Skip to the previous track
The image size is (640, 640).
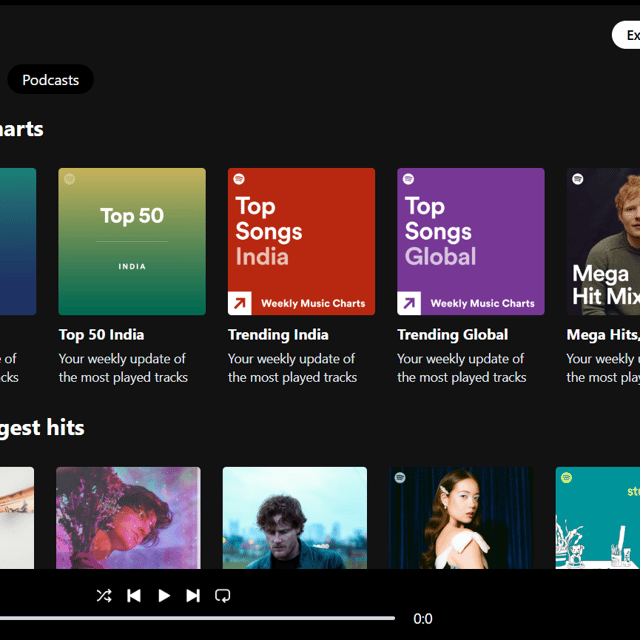point(134,596)
